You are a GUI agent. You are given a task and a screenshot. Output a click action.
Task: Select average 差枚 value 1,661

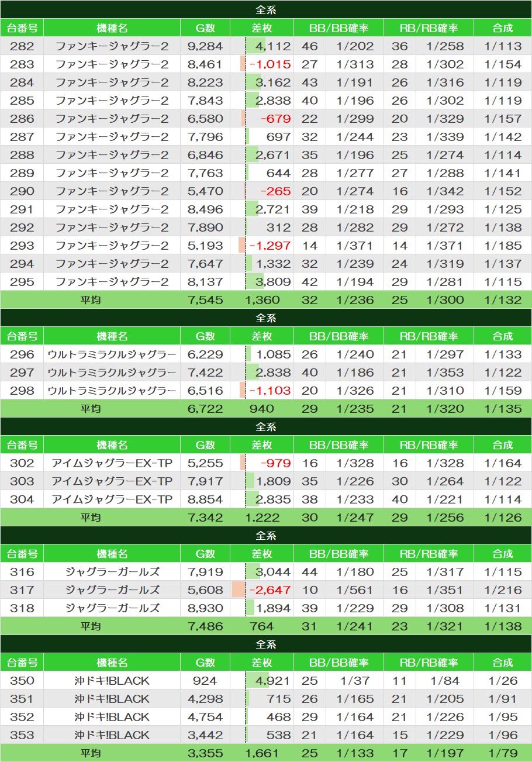tap(262, 753)
